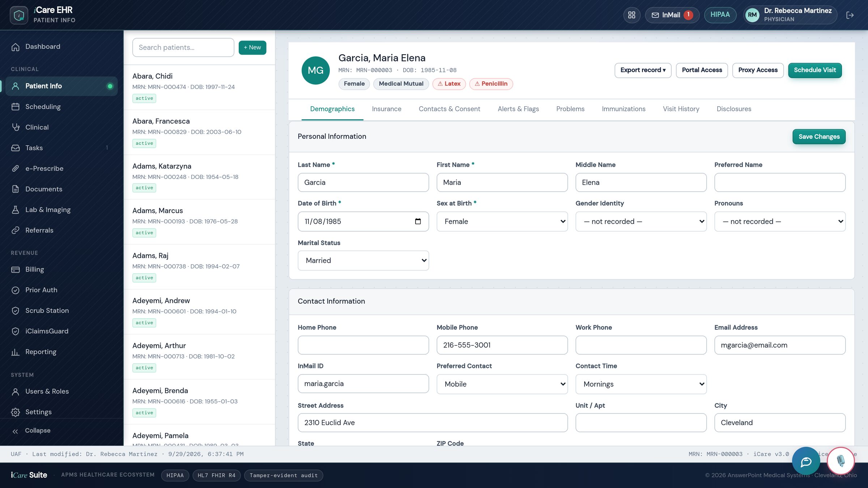
Task: Go to Scheduling in the sidebar
Action: (61, 107)
